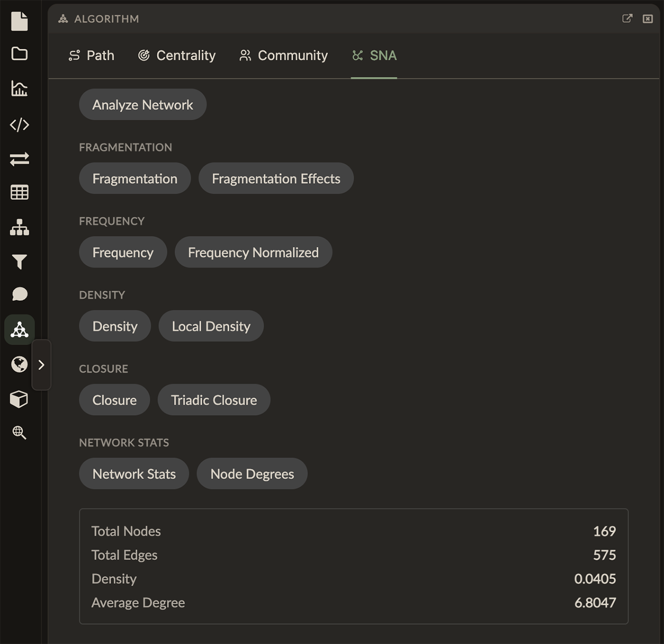664x644 pixels.
Task: Select the algorithm graph sidebar icon
Action: (19, 330)
